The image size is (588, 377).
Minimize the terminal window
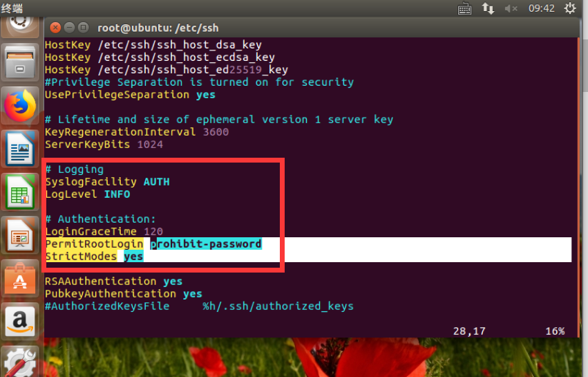(69, 28)
